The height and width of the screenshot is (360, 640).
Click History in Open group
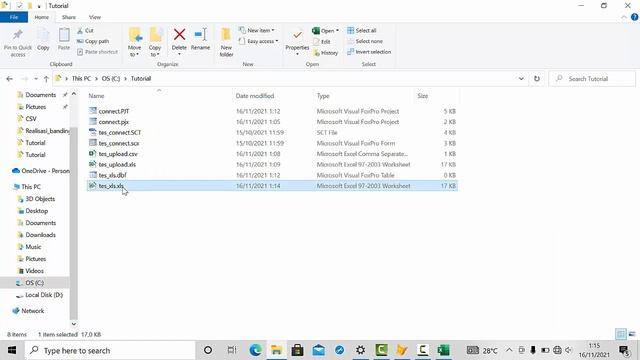point(325,53)
